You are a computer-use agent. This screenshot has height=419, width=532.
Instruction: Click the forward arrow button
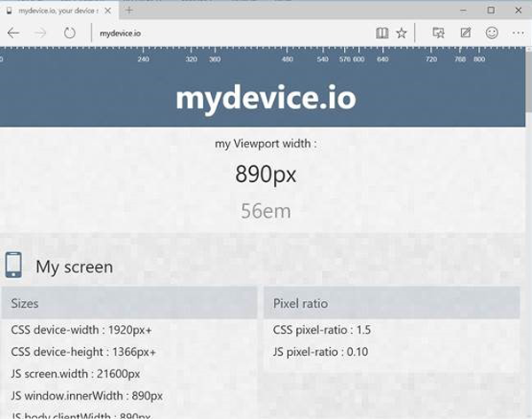pos(41,33)
